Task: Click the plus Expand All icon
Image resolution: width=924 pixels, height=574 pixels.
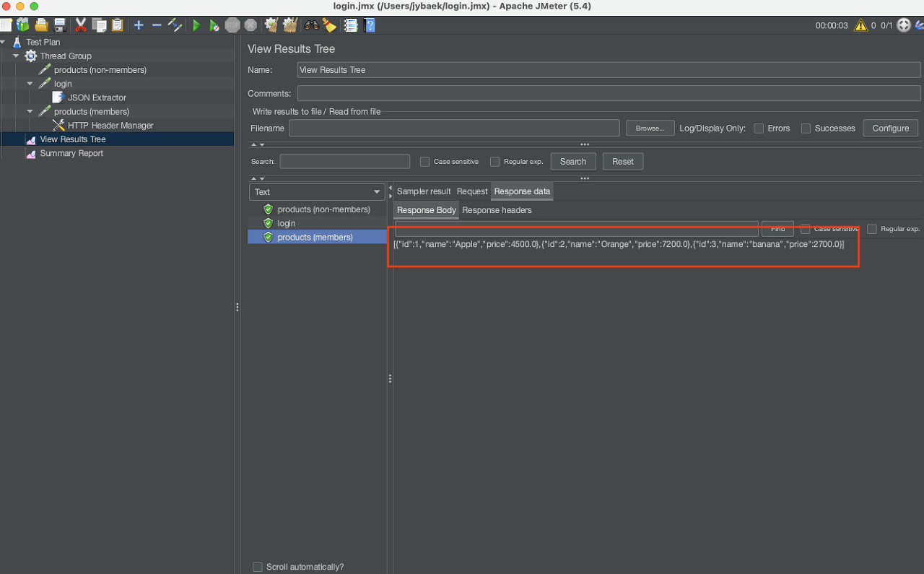Action: (x=139, y=25)
